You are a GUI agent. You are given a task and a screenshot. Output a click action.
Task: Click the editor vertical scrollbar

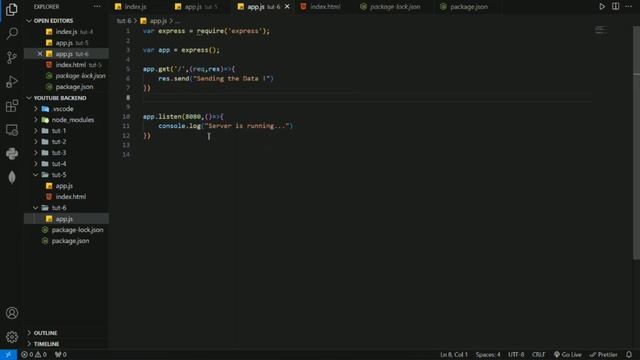[636, 143]
